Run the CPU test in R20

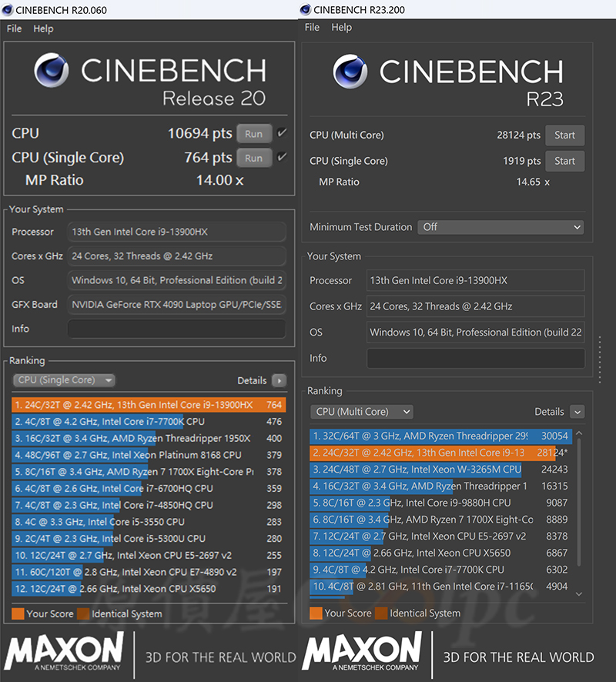click(254, 133)
